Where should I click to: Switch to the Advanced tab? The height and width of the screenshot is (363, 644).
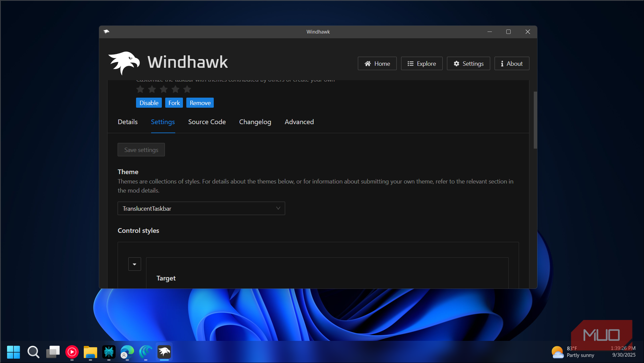click(299, 122)
